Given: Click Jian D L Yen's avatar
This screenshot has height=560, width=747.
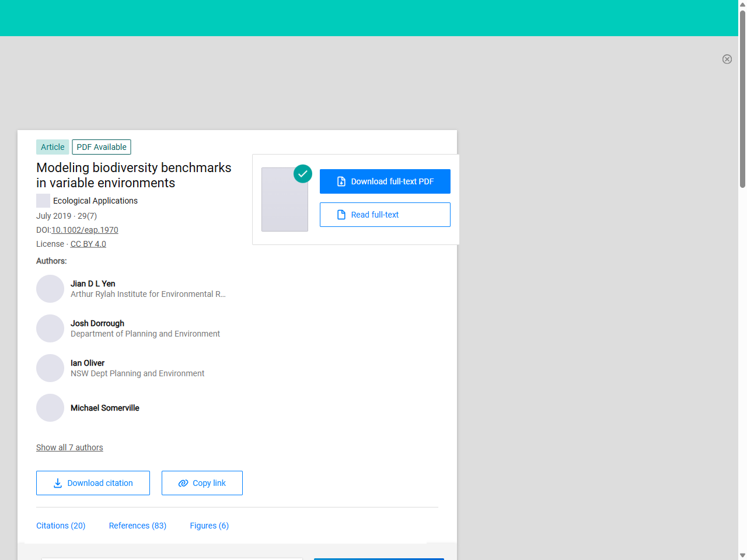Looking at the screenshot, I should (x=50, y=289).
